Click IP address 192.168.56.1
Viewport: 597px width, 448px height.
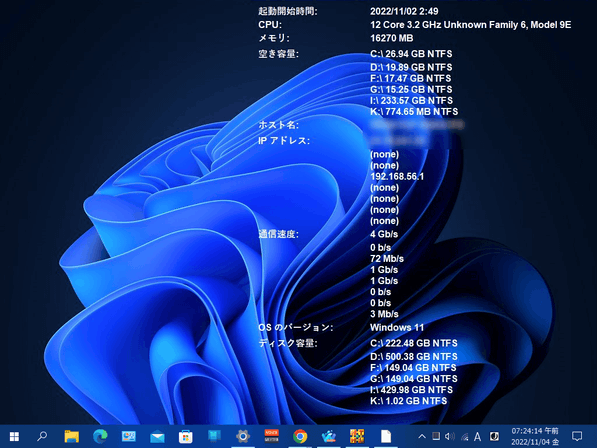point(397,177)
